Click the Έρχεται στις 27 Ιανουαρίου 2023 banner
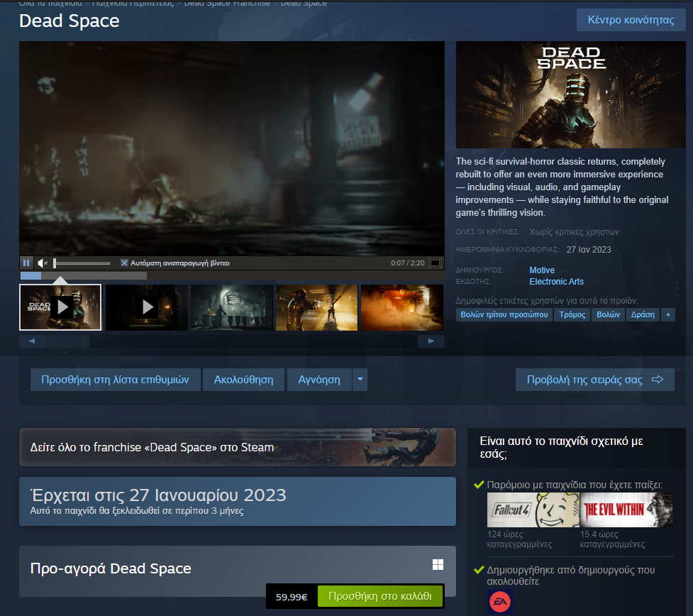Image resolution: width=693 pixels, height=616 pixels. [x=238, y=502]
